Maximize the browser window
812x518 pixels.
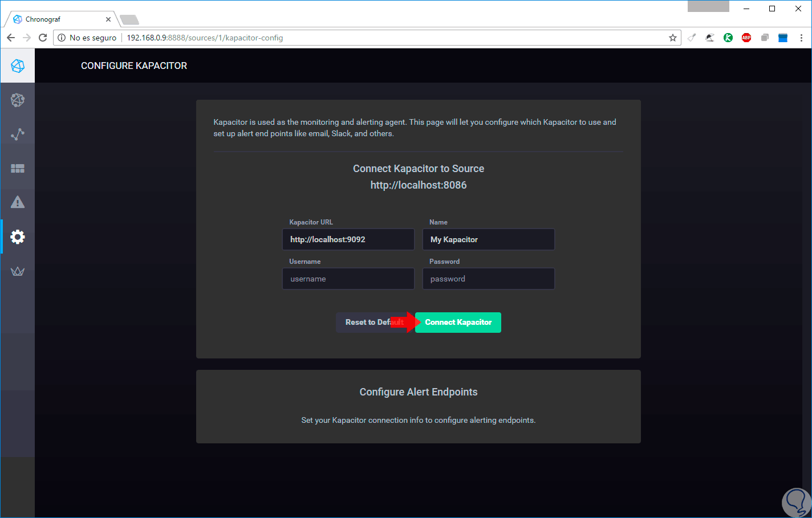click(772, 9)
